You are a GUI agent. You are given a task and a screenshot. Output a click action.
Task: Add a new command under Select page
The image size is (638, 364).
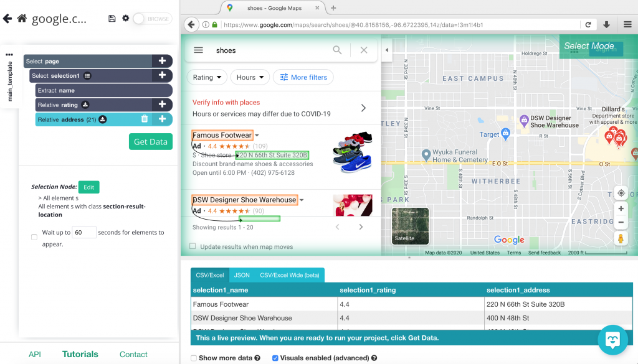click(162, 61)
